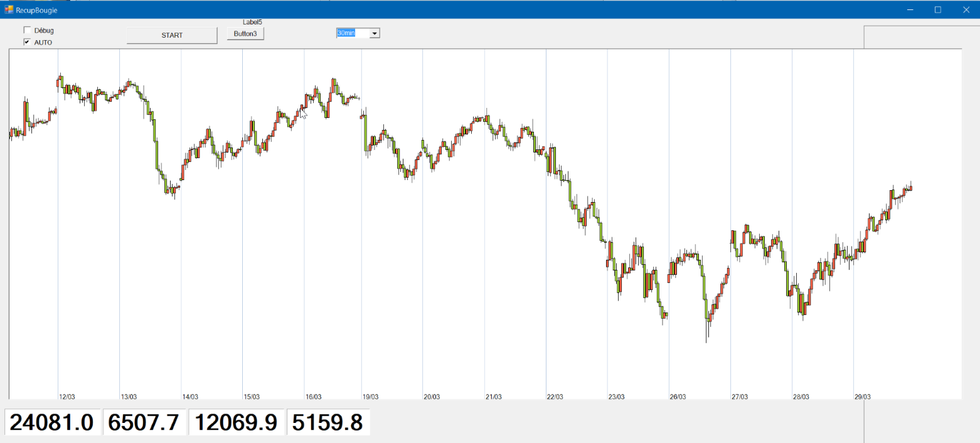Click the 12069.9 value display
Viewport: 980px width, 443px height.
236,422
